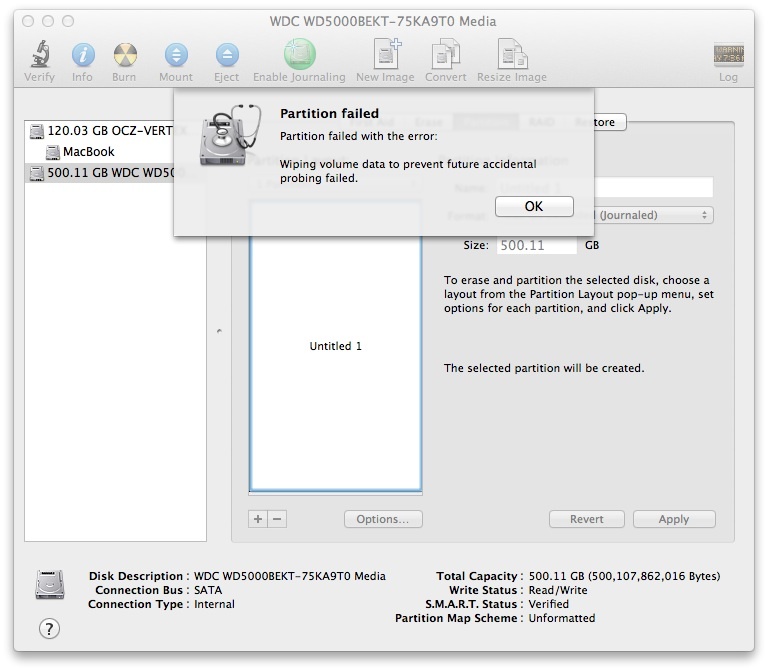Click 'Wiping volume data' error message
Screen dimensions: 768x671
408,171
